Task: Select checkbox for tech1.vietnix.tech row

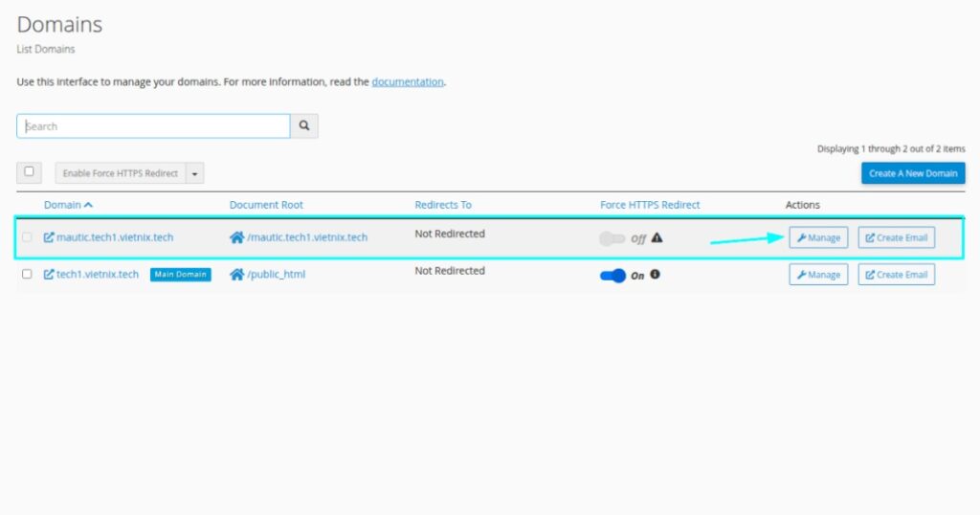Action: click(x=27, y=275)
